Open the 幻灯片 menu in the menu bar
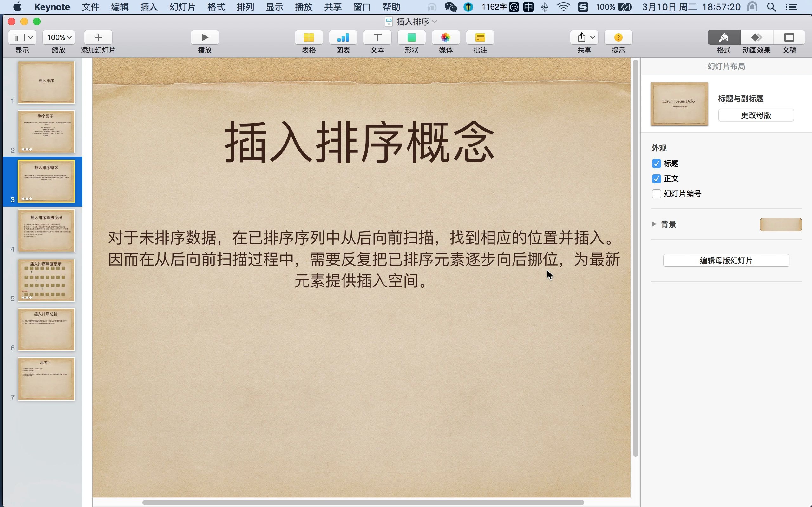 181,7
